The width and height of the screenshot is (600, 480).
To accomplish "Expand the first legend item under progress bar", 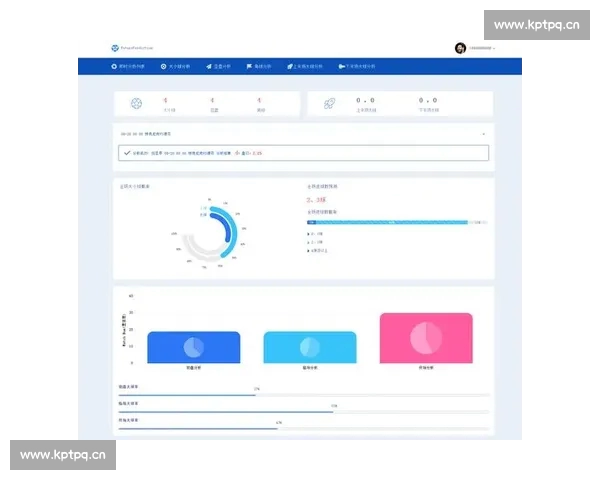I will tap(310, 233).
